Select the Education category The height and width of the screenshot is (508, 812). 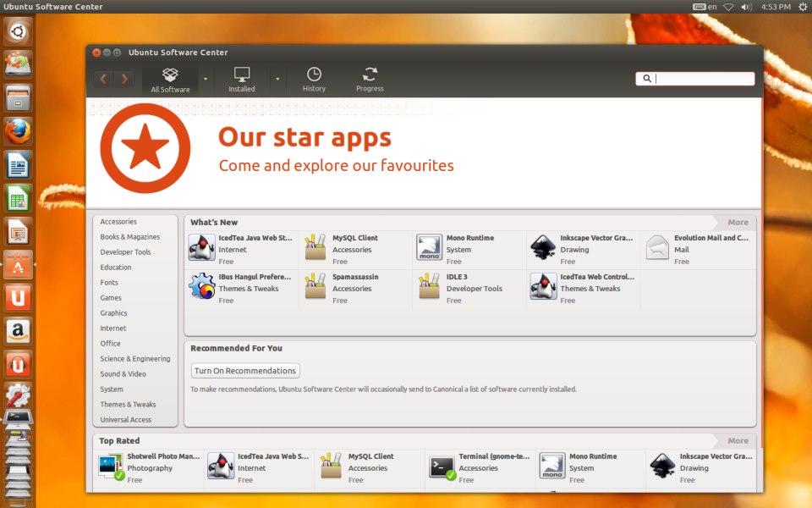[116, 268]
